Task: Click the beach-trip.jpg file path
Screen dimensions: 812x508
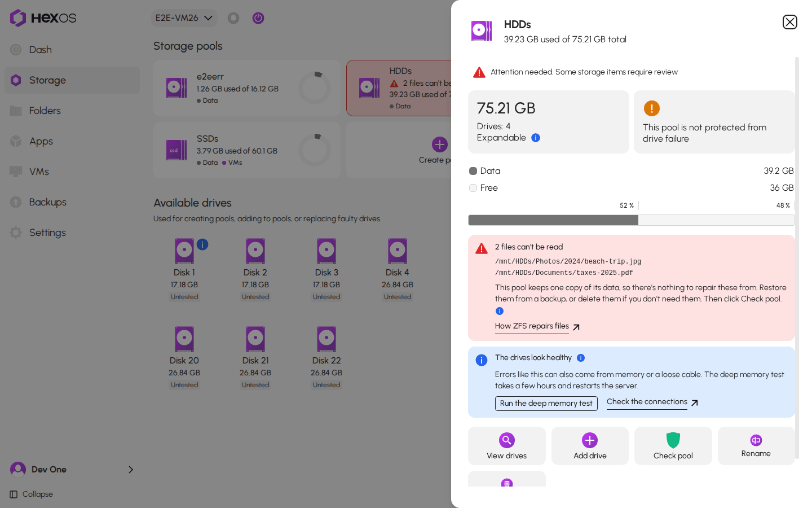Action: (x=568, y=262)
